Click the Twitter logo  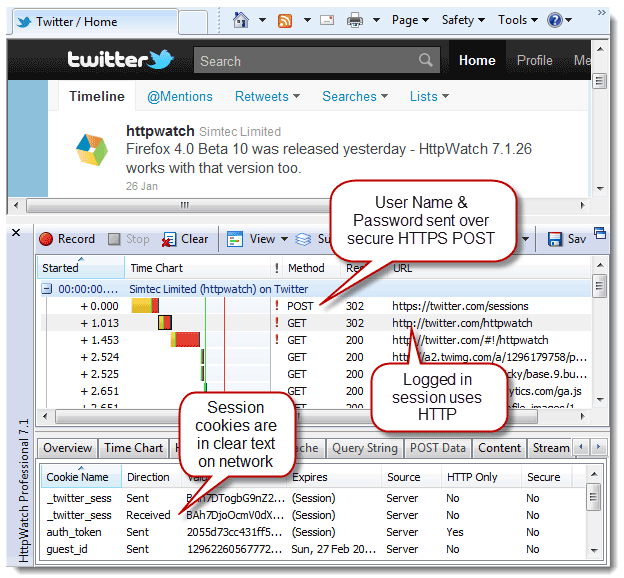coord(120,60)
